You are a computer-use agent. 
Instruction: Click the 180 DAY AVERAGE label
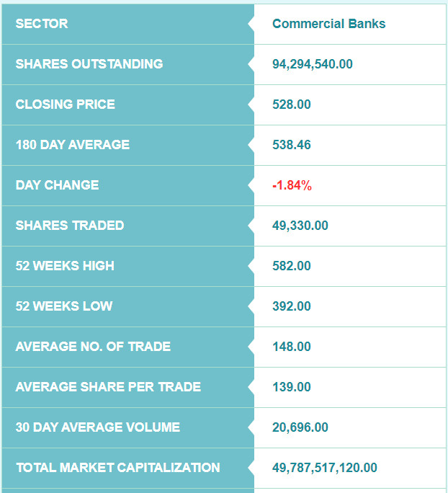pos(73,145)
